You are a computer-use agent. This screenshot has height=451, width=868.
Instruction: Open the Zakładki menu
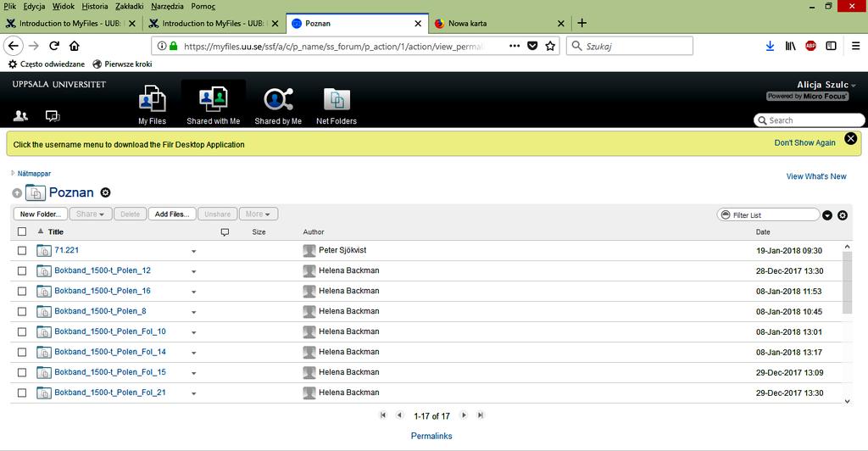coord(130,6)
